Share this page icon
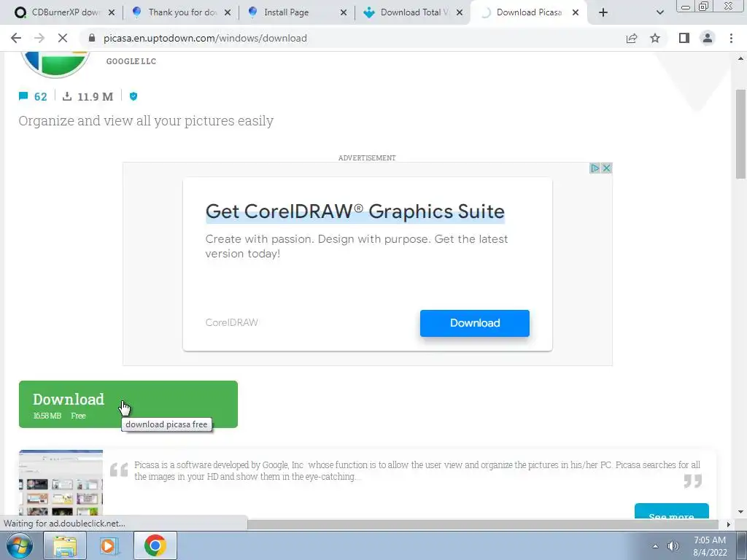 point(632,38)
